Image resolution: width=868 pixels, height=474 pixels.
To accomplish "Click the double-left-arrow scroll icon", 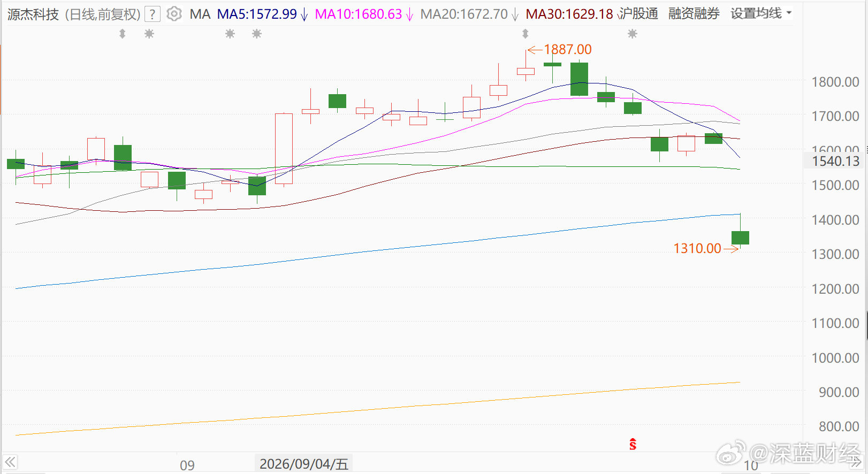I will [x=10, y=462].
